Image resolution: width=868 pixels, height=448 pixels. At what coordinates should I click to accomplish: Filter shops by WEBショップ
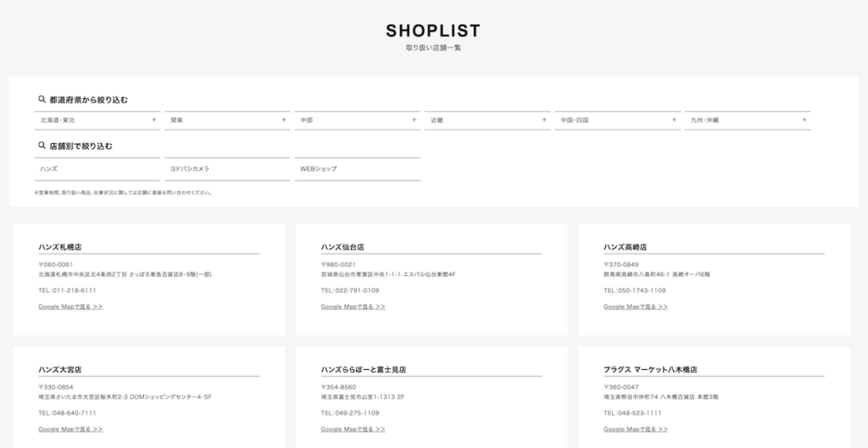pos(358,169)
